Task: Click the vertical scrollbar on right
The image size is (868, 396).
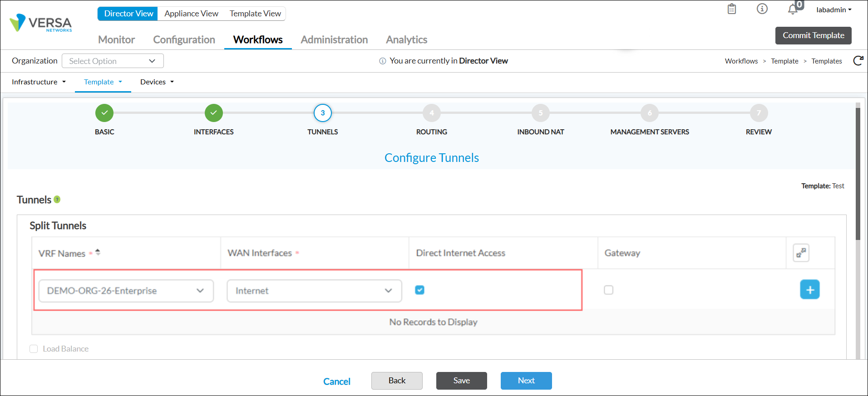Action: 858,172
